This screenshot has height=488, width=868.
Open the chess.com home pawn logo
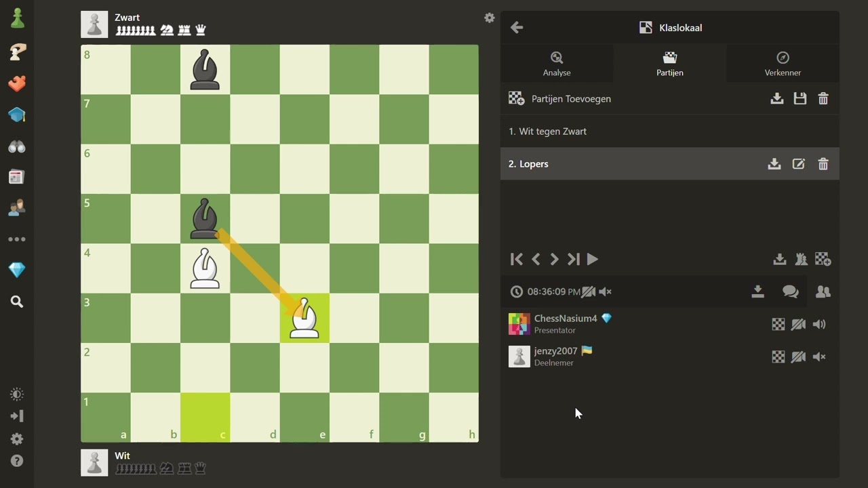tap(17, 19)
